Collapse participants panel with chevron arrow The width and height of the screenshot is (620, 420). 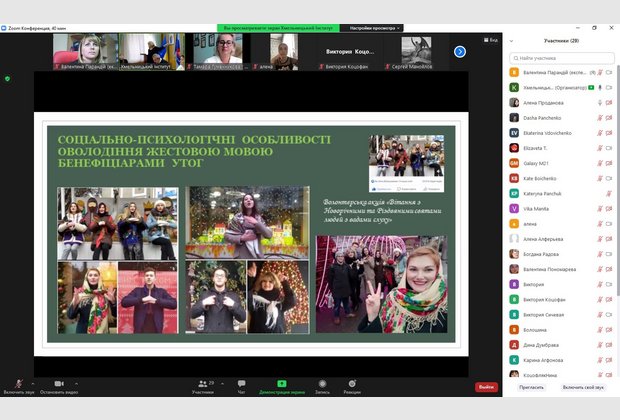[512, 41]
